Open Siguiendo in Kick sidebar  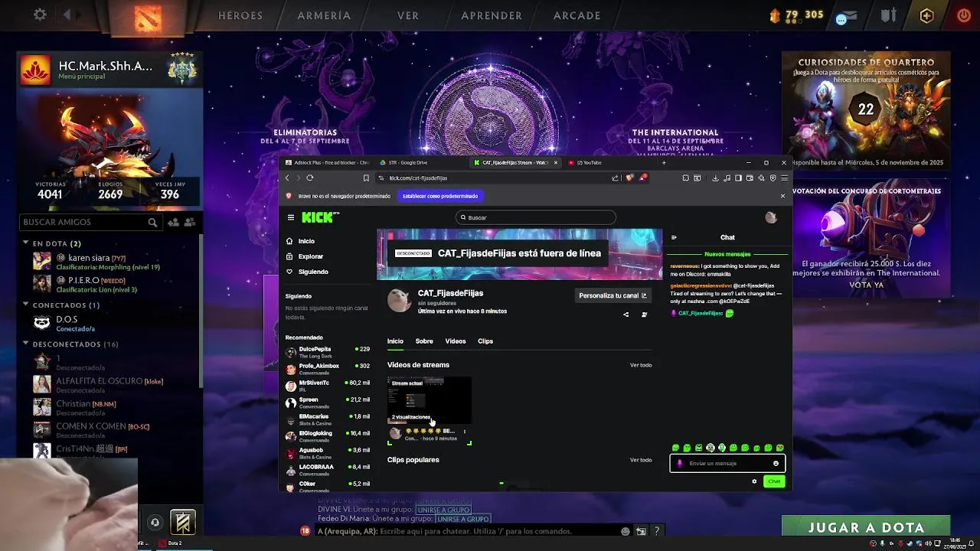313,272
